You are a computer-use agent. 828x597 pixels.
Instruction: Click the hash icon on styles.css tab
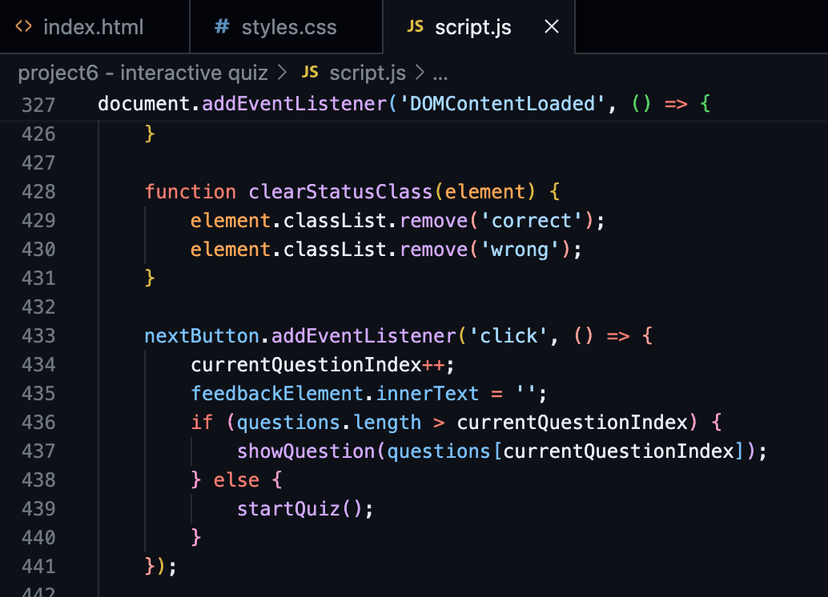click(221, 27)
